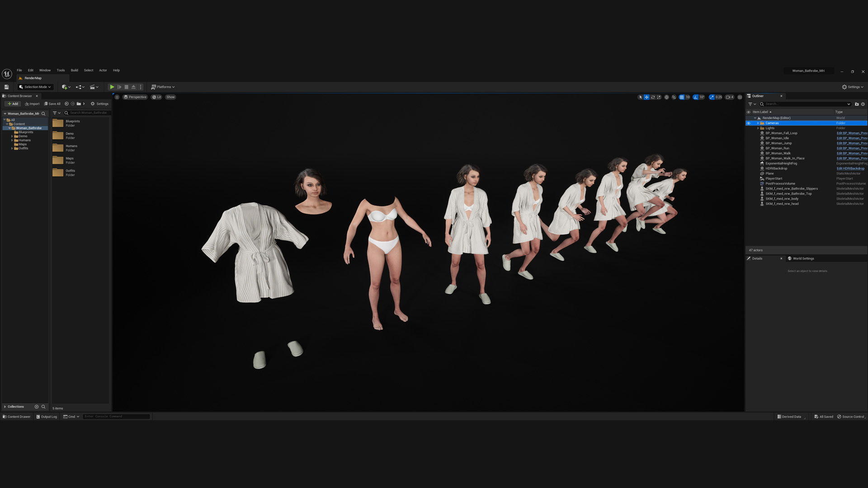Open the File menu
Image resolution: width=868 pixels, height=488 pixels.
point(19,70)
